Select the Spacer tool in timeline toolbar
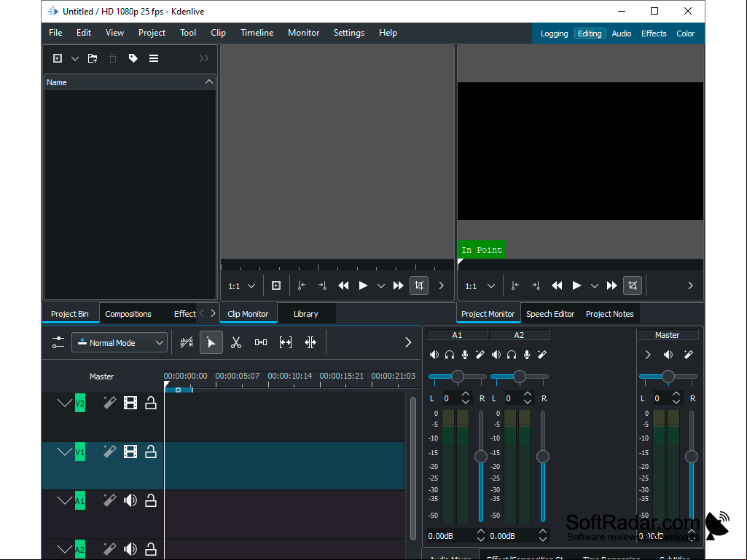 tap(261, 342)
